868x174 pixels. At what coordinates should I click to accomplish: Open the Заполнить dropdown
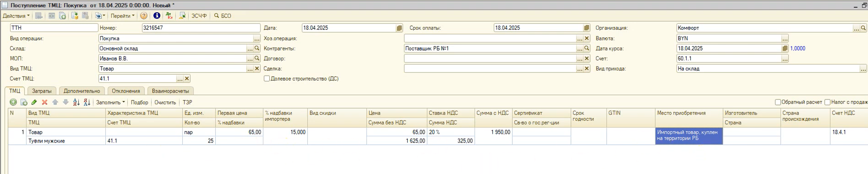pyautogui.click(x=110, y=103)
